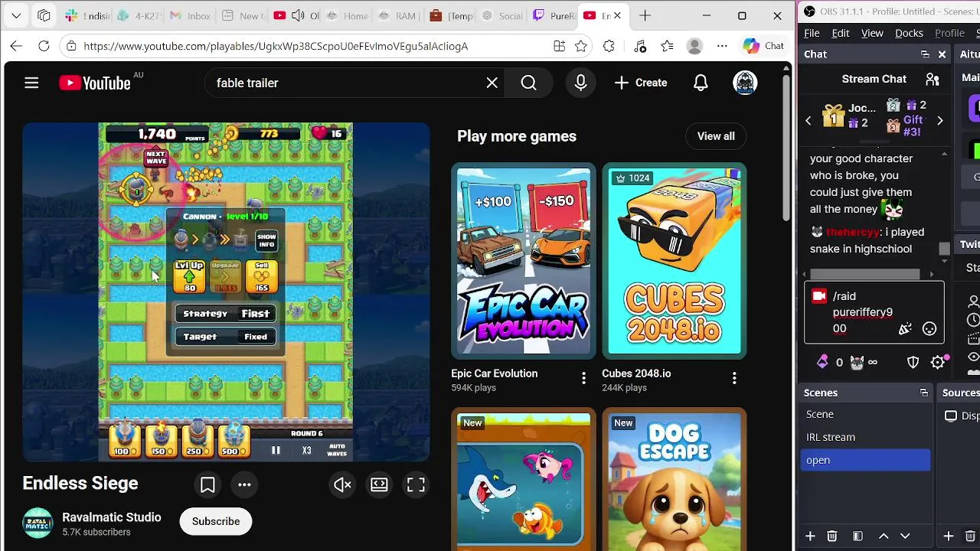980x551 pixels.
Task: Add a new scene with plus icon
Action: click(x=810, y=536)
